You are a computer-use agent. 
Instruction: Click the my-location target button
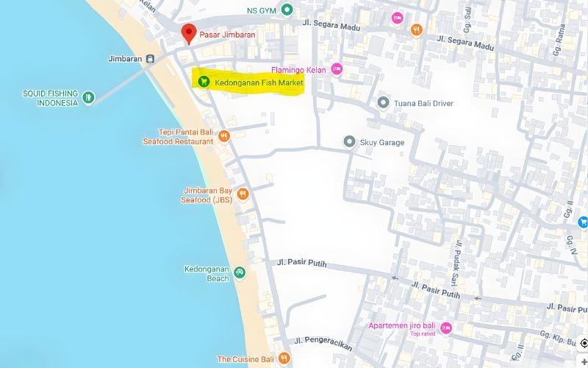pyautogui.click(x=584, y=343)
